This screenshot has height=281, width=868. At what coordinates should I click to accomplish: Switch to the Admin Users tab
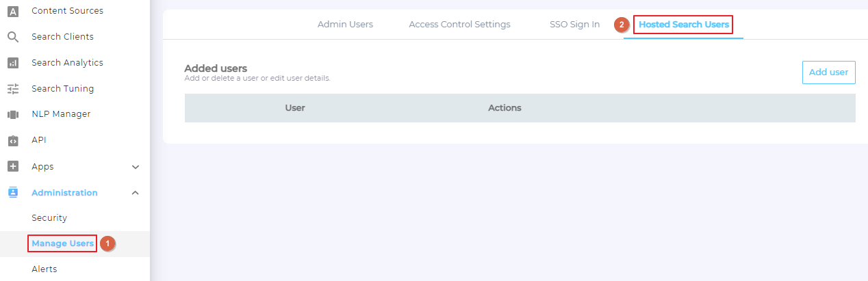pos(345,25)
